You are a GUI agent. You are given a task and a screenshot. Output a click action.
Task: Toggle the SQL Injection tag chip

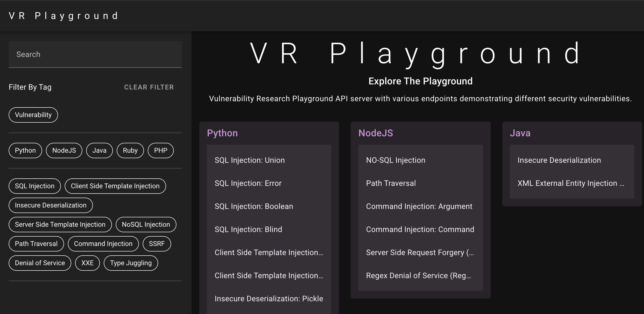pos(34,186)
